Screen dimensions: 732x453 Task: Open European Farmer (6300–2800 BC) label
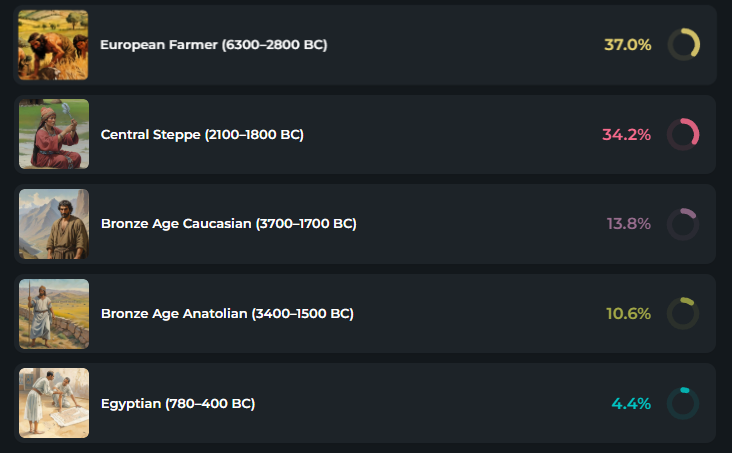point(213,45)
